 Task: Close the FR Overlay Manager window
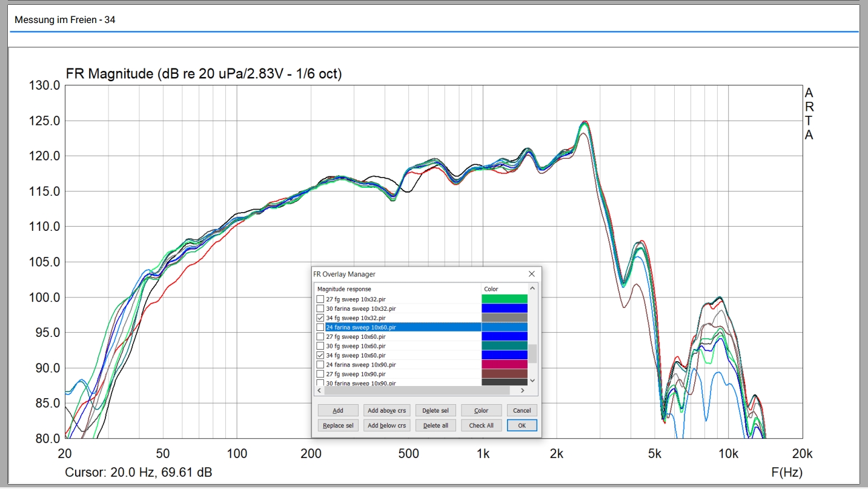pyautogui.click(x=531, y=274)
